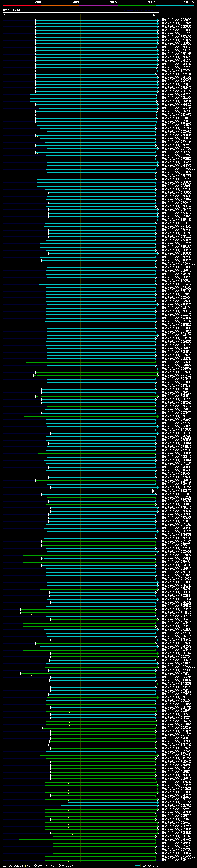197x868 pixels.
Task: Click UniRef100_C0PNU1 entry
Action: pyautogui.click(x=176, y=467)
